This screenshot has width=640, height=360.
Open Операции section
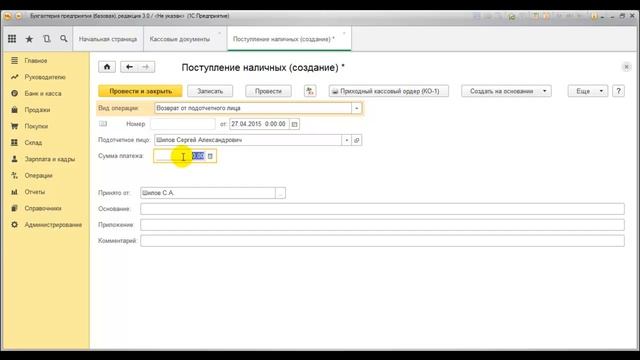coord(38,176)
